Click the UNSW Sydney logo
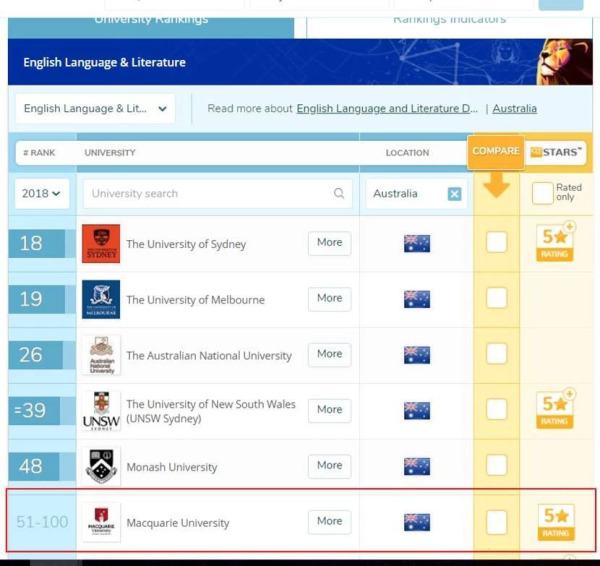Viewport: 600px width, 566px height. tap(101, 411)
